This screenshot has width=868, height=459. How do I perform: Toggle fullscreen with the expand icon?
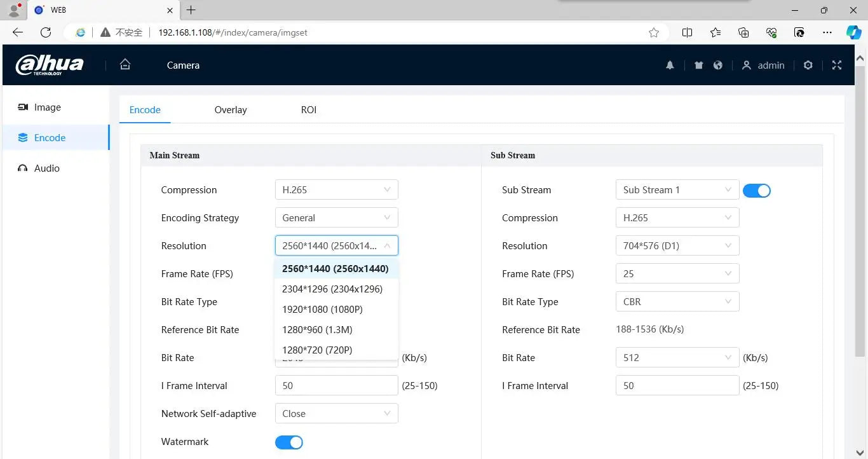click(837, 65)
